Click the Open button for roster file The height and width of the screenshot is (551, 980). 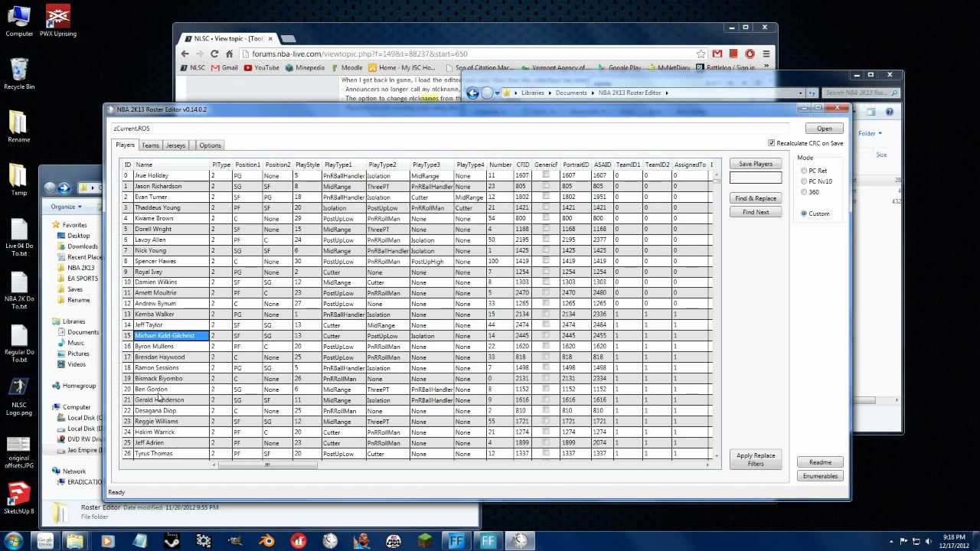click(824, 129)
